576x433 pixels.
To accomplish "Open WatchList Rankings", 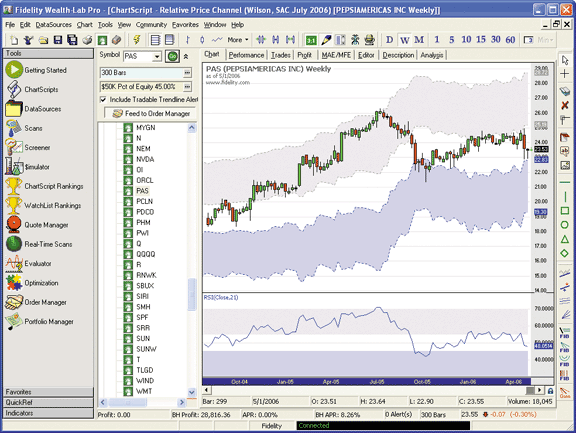I will coord(43,205).
